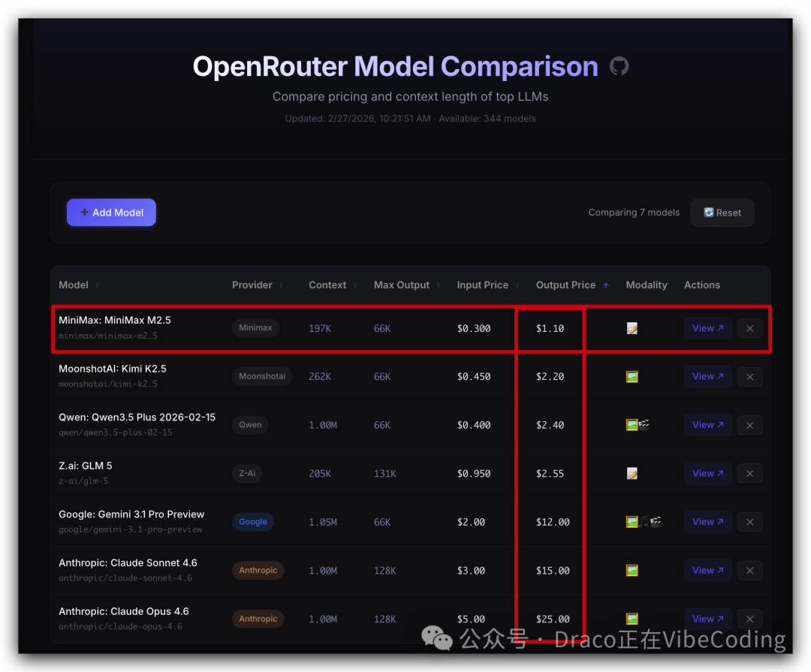Click the Moonshotai provider badge
This screenshot has height=672, width=811.
click(x=262, y=376)
